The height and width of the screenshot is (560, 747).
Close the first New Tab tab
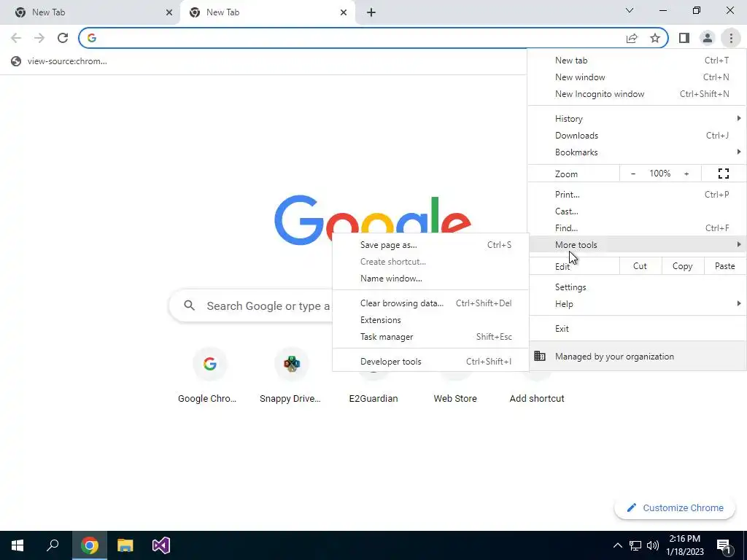[x=169, y=12]
